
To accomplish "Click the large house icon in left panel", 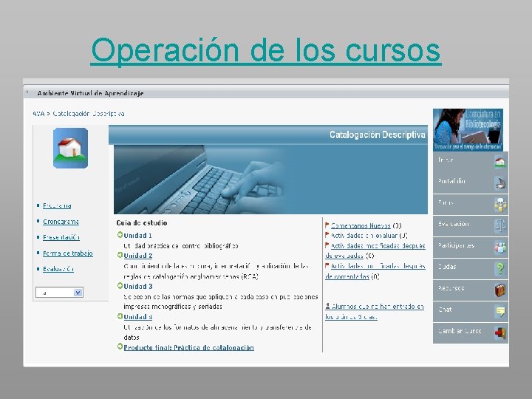I will tap(71, 148).
